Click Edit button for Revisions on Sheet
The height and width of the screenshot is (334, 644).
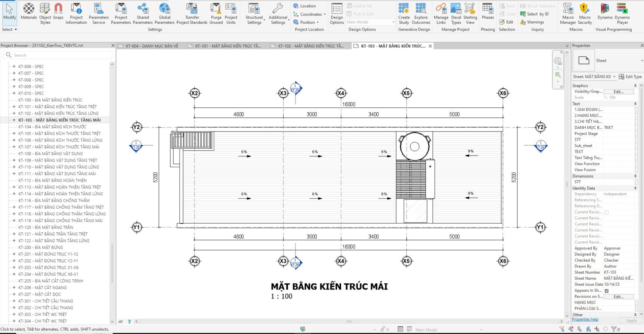[x=618, y=297]
